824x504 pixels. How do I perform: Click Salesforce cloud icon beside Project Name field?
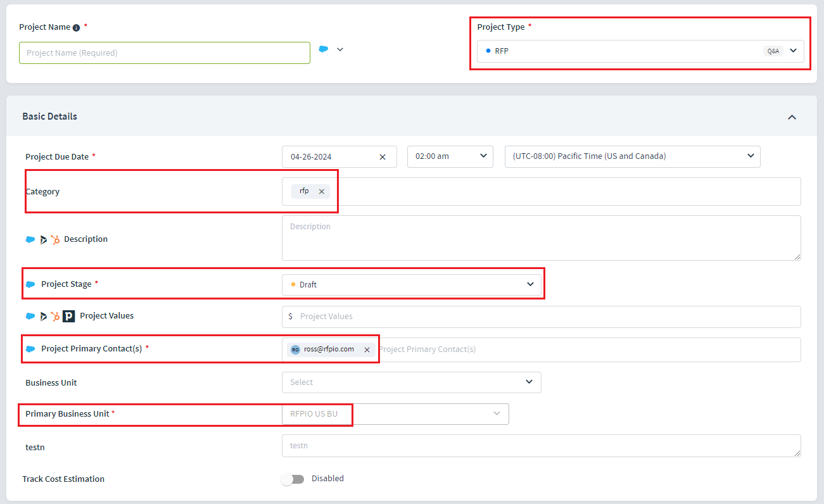(324, 49)
